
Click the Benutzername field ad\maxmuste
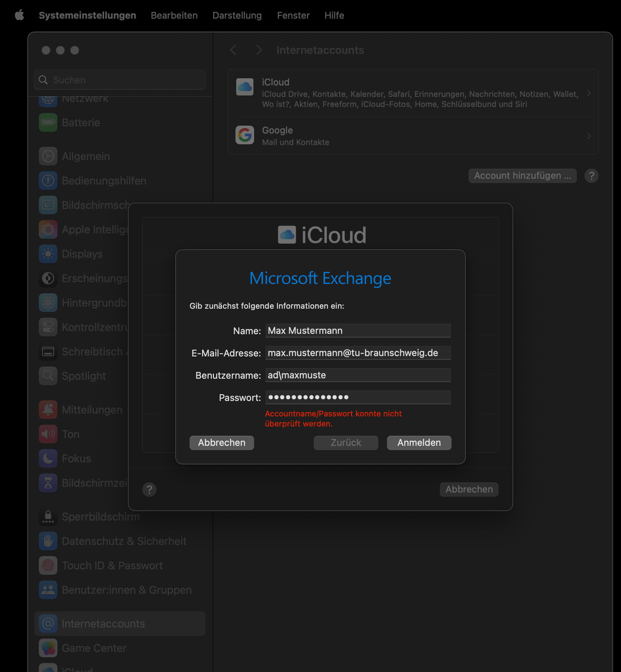358,375
